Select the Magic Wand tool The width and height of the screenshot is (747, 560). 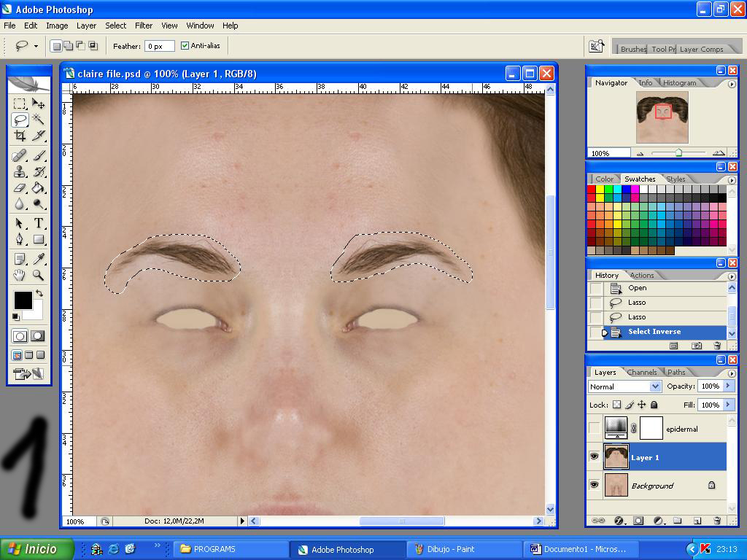click(x=38, y=120)
